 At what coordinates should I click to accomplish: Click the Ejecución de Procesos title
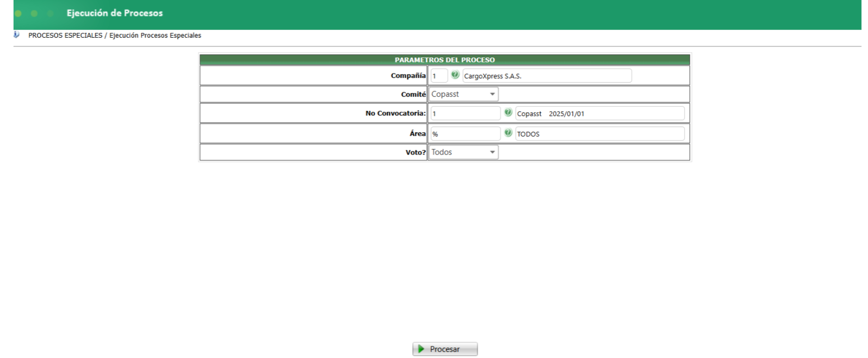115,13
